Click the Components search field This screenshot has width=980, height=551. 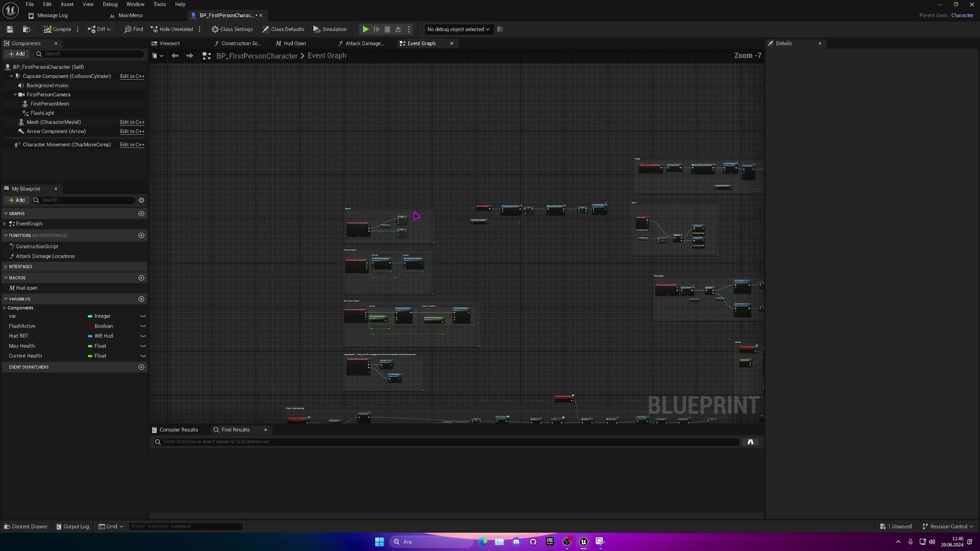90,54
